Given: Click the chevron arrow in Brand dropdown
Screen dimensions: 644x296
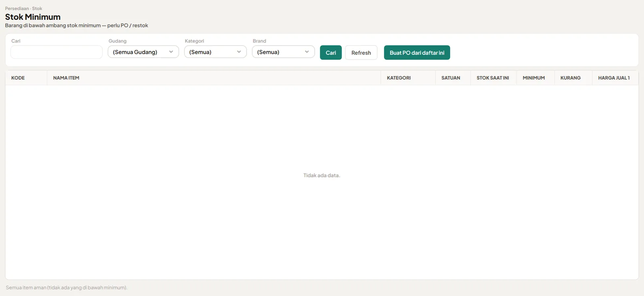Looking at the screenshot, I should point(307,52).
